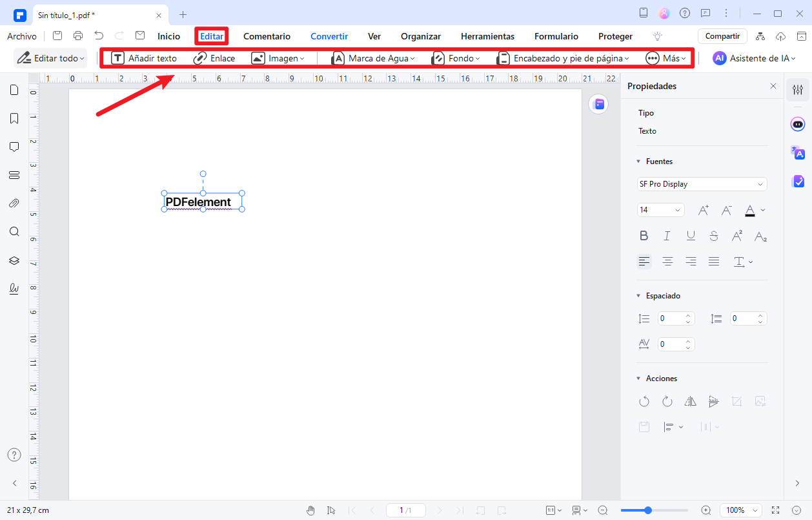Click the Save icon in the top toolbar

[x=57, y=36]
